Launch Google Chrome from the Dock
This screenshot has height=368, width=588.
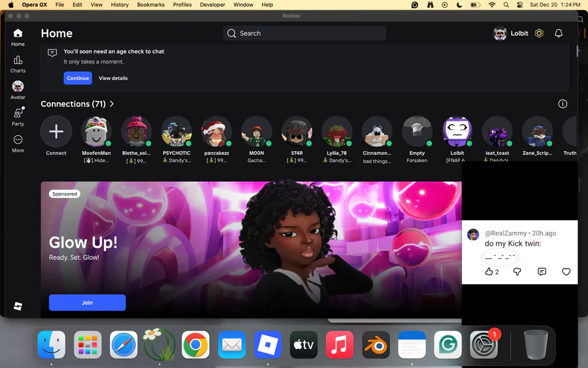tap(195, 344)
